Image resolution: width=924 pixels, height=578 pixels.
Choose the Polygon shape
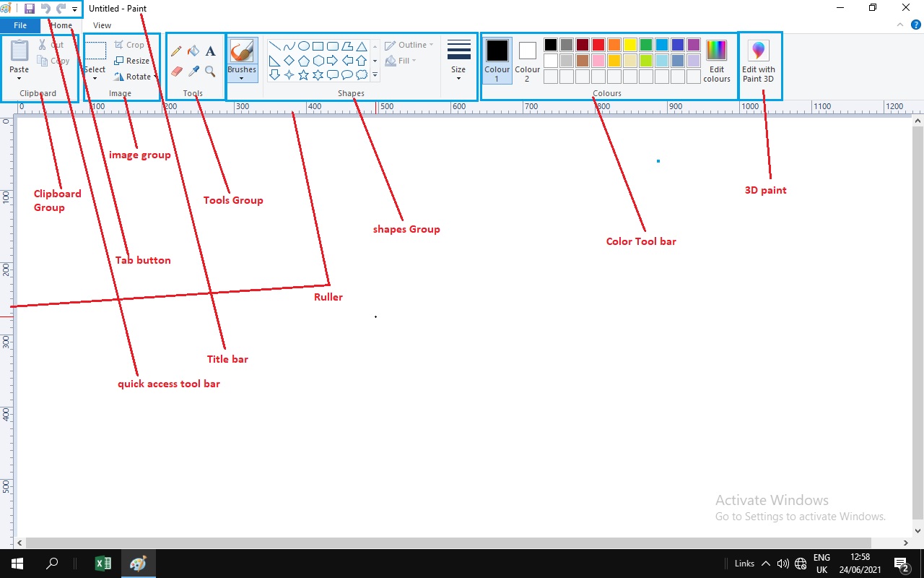tap(347, 46)
